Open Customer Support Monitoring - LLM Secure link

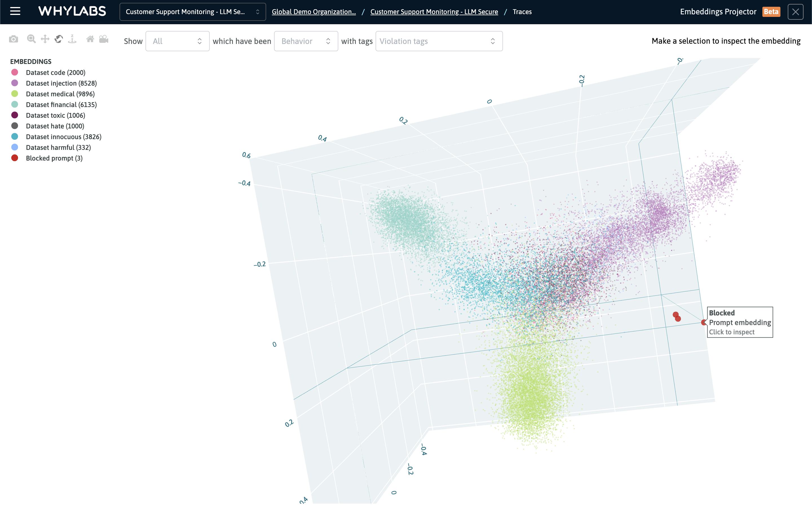(434, 11)
